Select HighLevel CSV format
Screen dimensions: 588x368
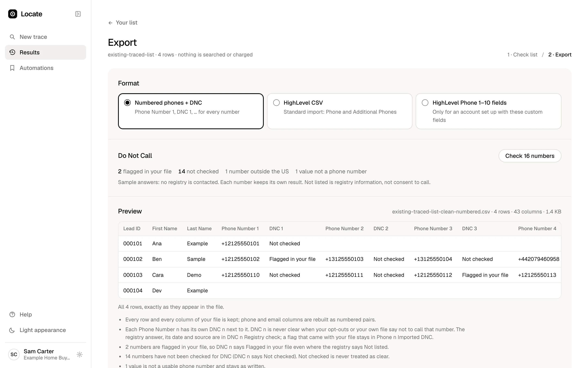click(x=340, y=111)
